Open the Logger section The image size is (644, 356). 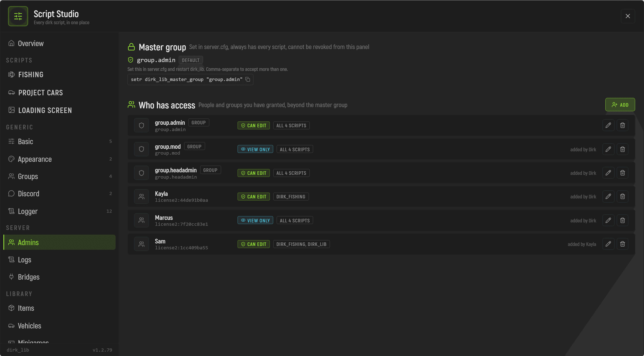[59, 211]
